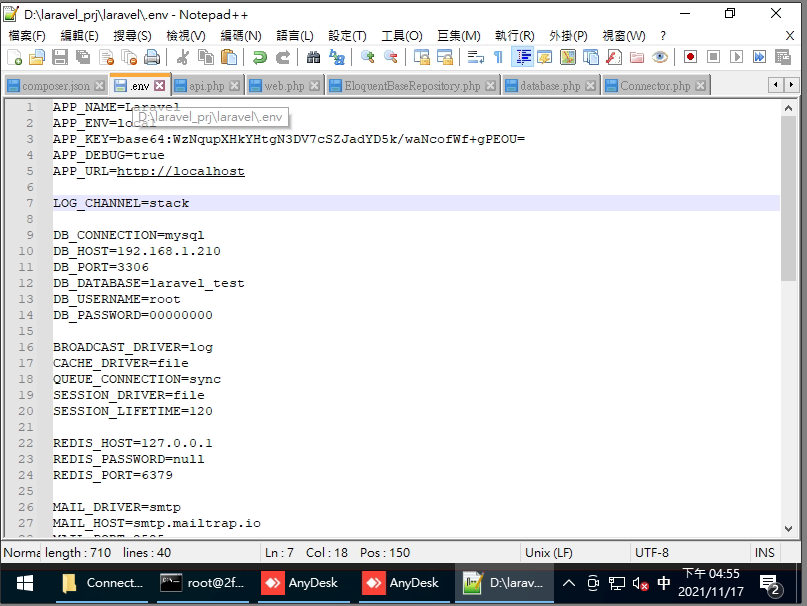This screenshot has width=807, height=606.
Task: Click the Save All toolbar icon
Action: pyautogui.click(x=83, y=57)
